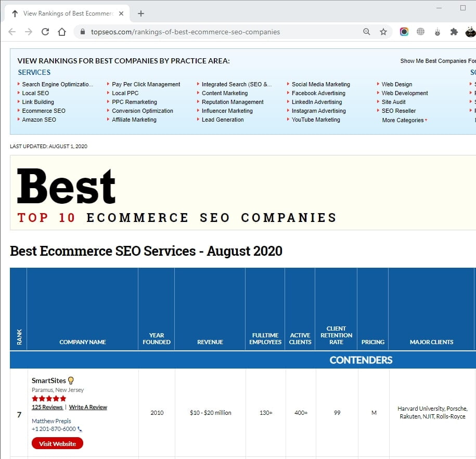Screen dimensions: 476x459
Task: Select the Ecommerce SEO service link
Action: [x=44, y=111]
